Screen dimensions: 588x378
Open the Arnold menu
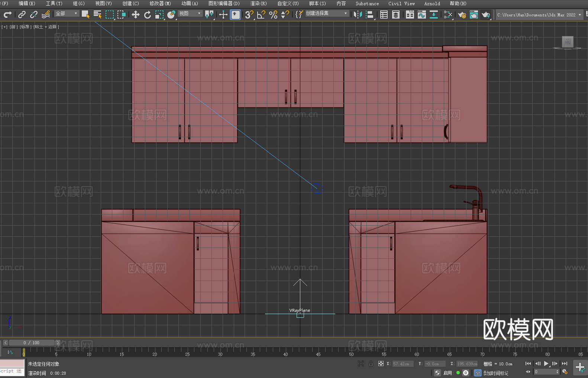click(432, 3)
